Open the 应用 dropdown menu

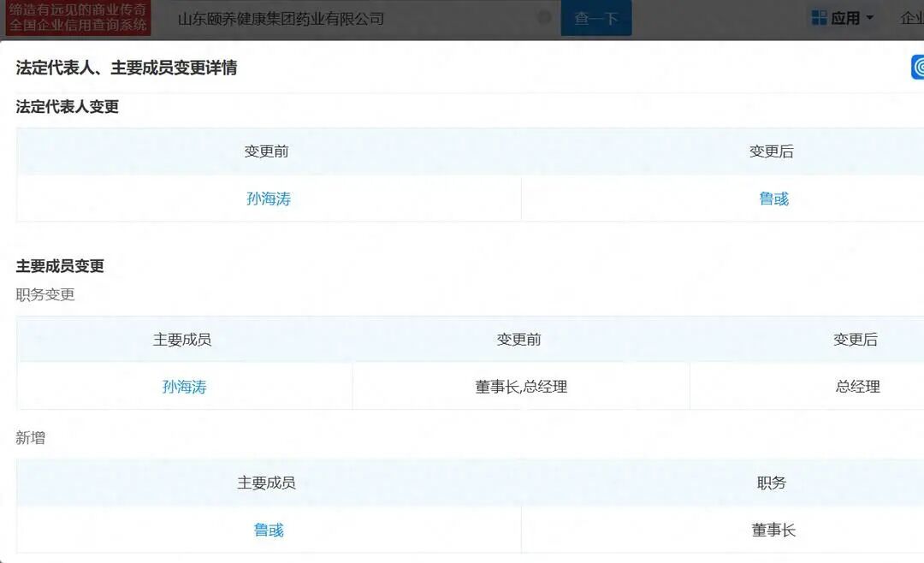coord(844,18)
